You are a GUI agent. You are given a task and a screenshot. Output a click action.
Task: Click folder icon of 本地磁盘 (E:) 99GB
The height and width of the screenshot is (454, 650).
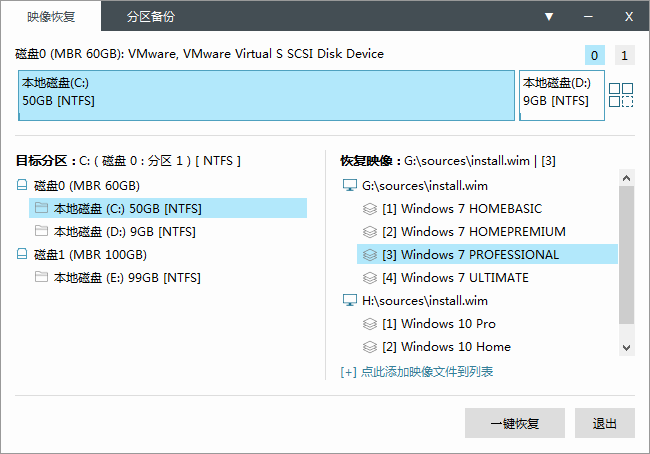point(41,277)
